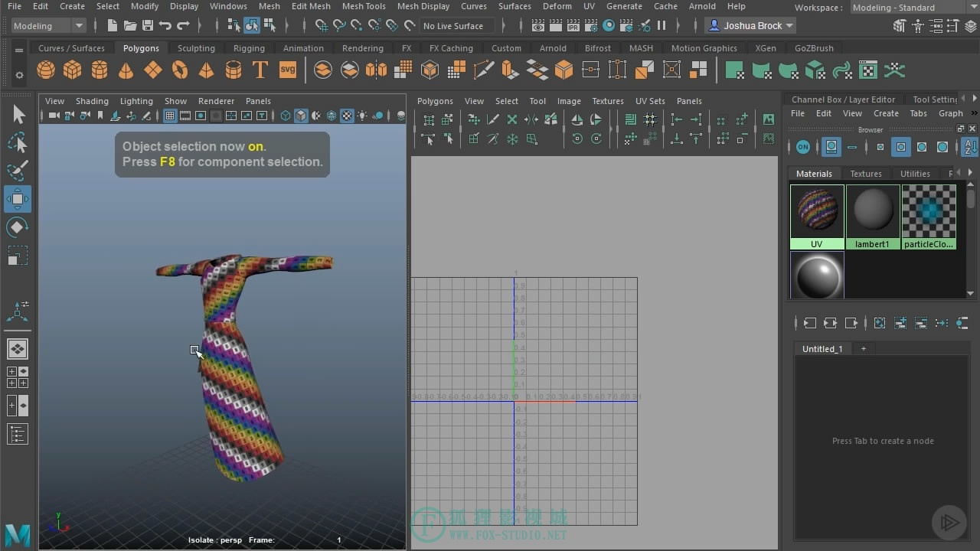Toggle the Hypershade browser ON button
Viewport: 980px width, 551px height.
point(802,147)
